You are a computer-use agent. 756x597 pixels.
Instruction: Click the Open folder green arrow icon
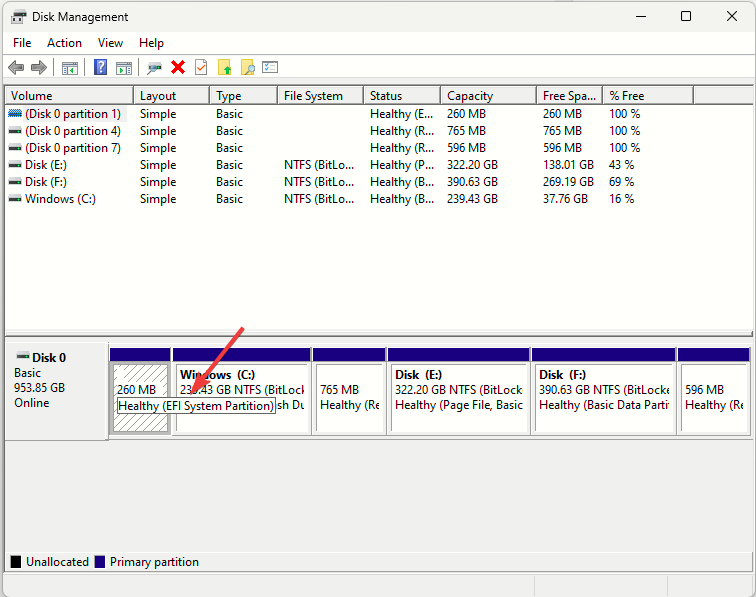click(225, 68)
